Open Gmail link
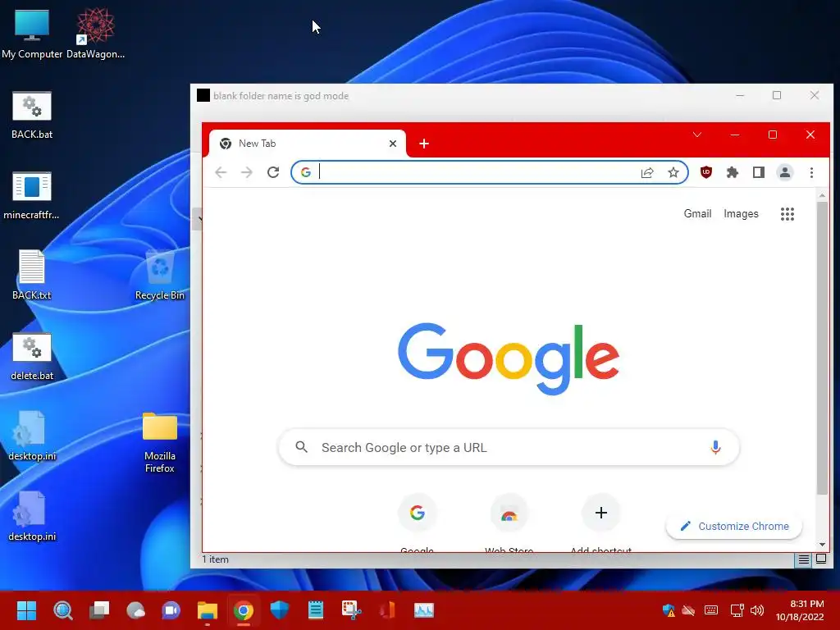This screenshot has width=840, height=630. click(697, 214)
